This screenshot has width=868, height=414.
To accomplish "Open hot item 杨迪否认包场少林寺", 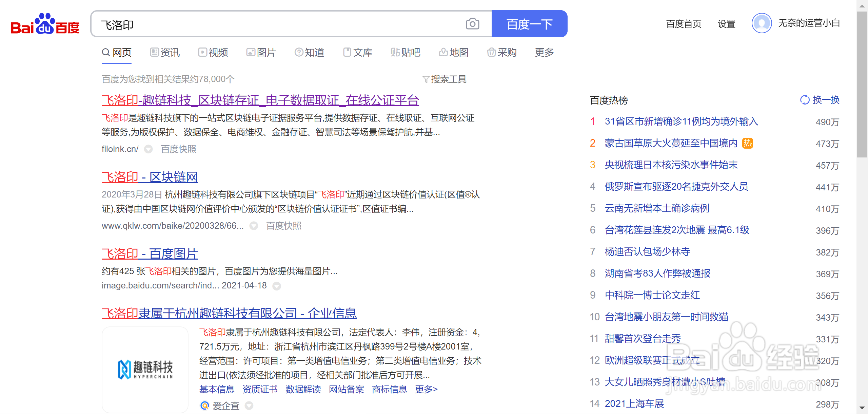I will click(648, 252).
